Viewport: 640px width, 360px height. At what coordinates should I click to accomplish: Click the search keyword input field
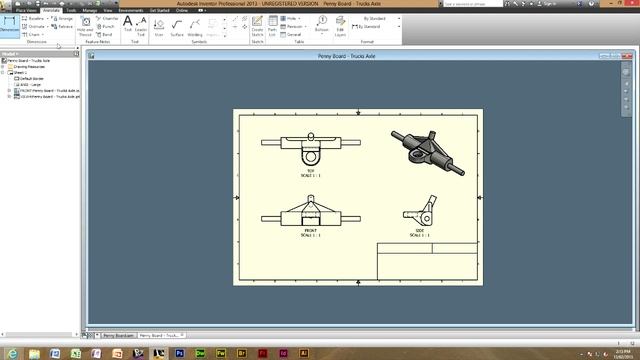(x=472, y=4)
